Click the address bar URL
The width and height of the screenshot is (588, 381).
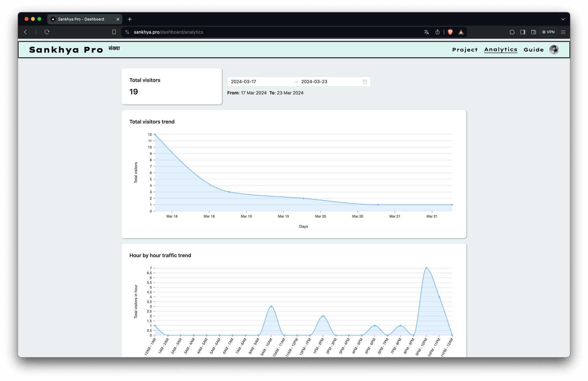168,32
